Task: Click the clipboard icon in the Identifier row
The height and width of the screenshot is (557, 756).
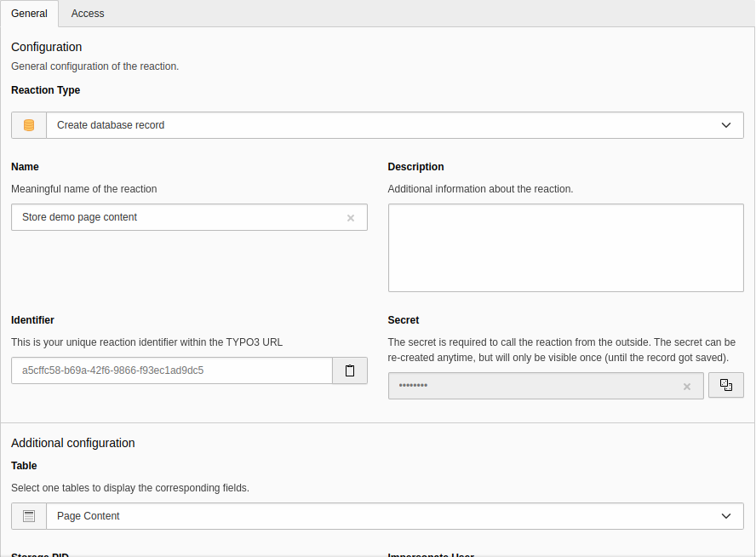Action: coord(349,370)
